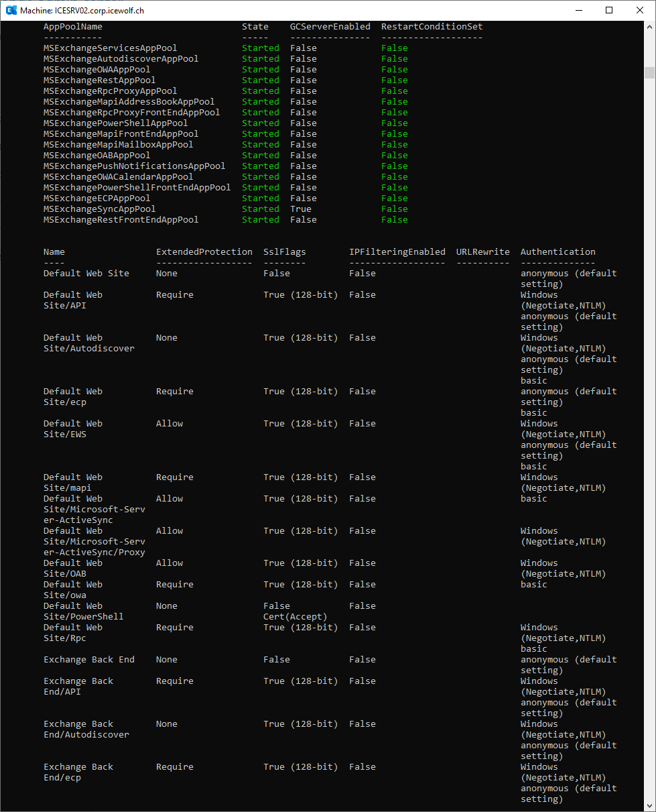Click the SslFlags column header

click(284, 252)
